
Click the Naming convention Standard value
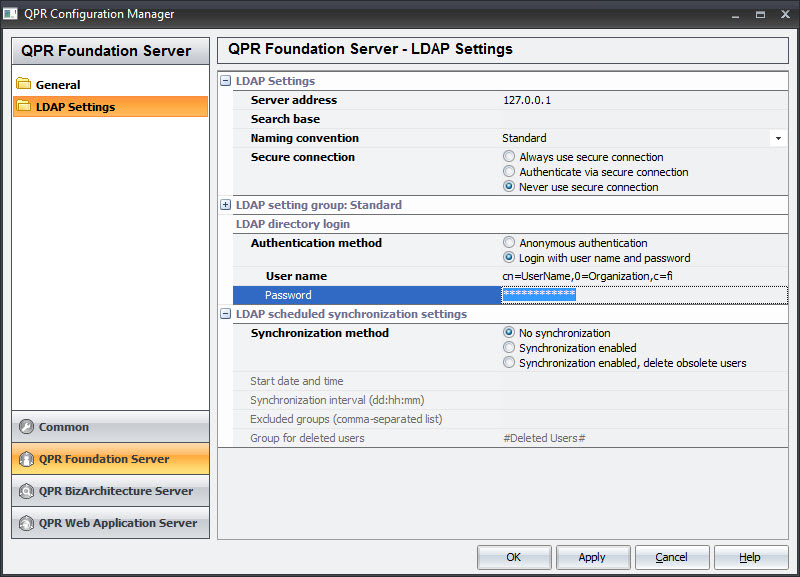[x=524, y=138]
